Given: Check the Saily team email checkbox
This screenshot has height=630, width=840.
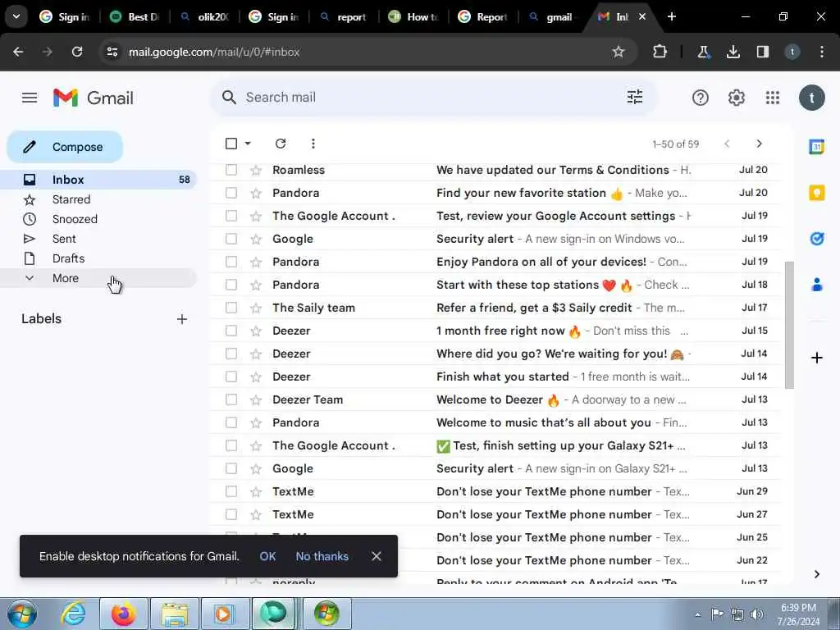Looking at the screenshot, I should pos(231,308).
